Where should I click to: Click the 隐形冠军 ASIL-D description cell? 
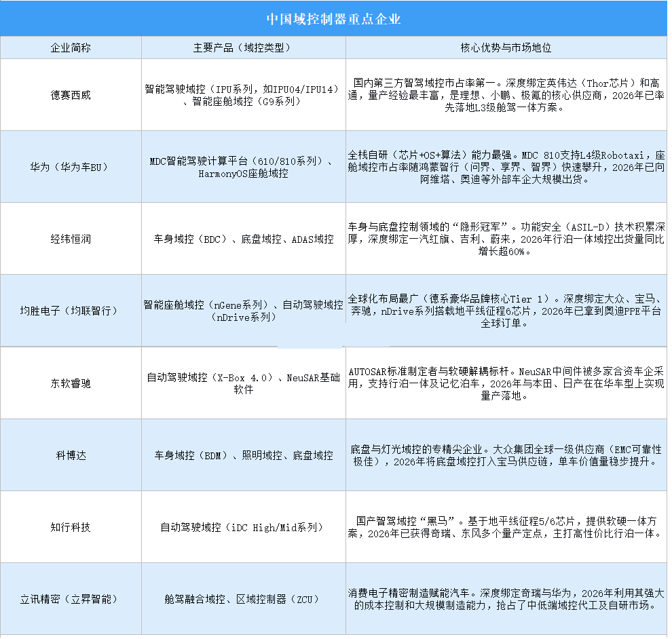pos(506,239)
